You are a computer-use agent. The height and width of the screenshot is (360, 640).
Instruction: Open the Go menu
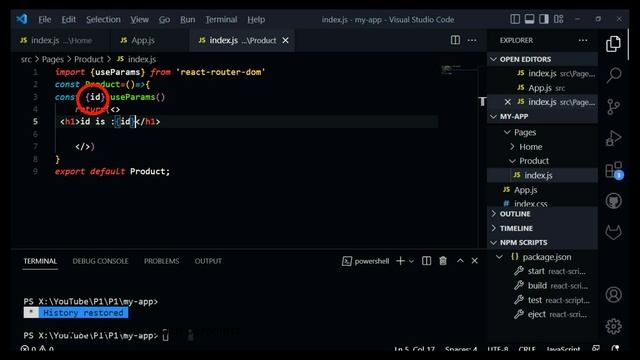(x=164, y=19)
